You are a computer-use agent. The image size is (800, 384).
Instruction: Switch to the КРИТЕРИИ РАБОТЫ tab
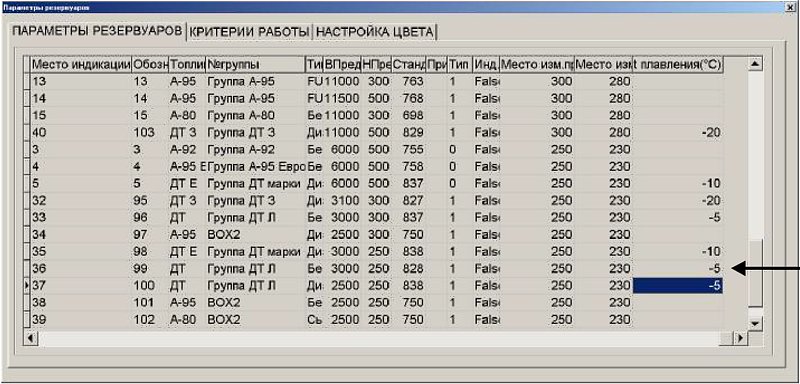tap(249, 32)
